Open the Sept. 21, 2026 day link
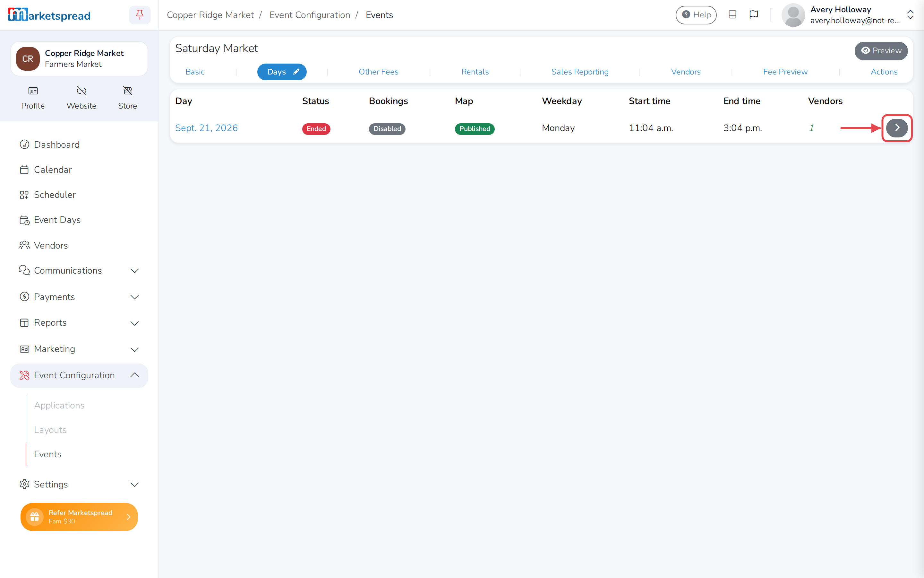Viewport: 924px width, 578px height. (x=207, y=128)
